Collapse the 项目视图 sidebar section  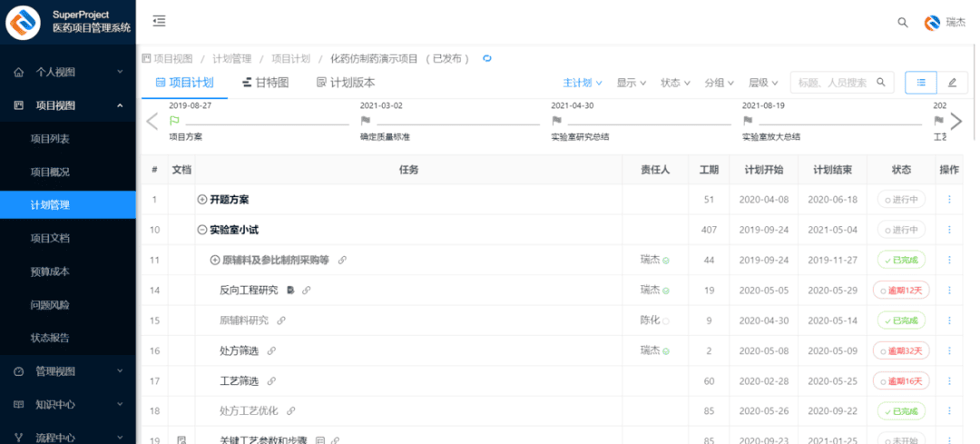(x=67, y=105)
